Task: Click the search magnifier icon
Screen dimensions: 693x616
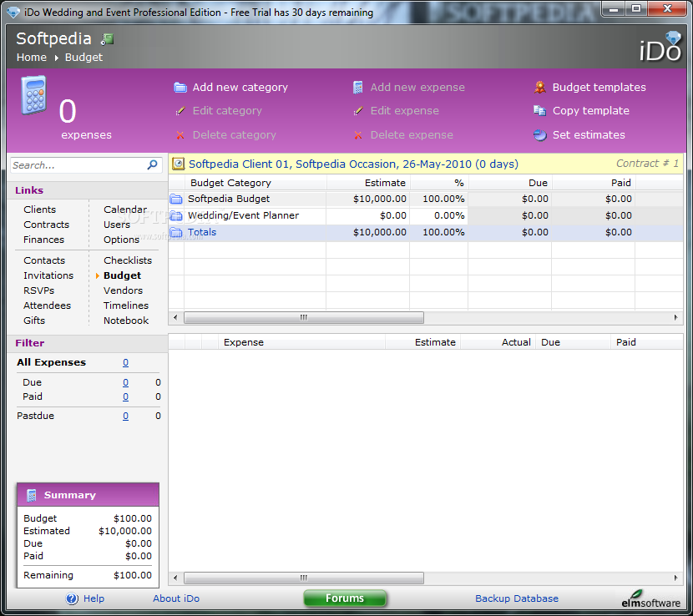Action: click(x=152, y=164)
